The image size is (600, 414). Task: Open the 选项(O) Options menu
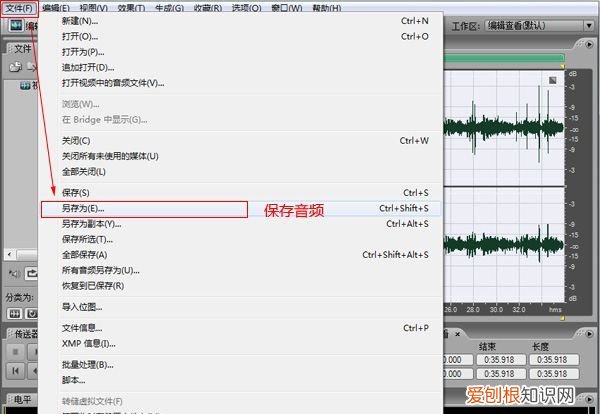pos(247,8)
